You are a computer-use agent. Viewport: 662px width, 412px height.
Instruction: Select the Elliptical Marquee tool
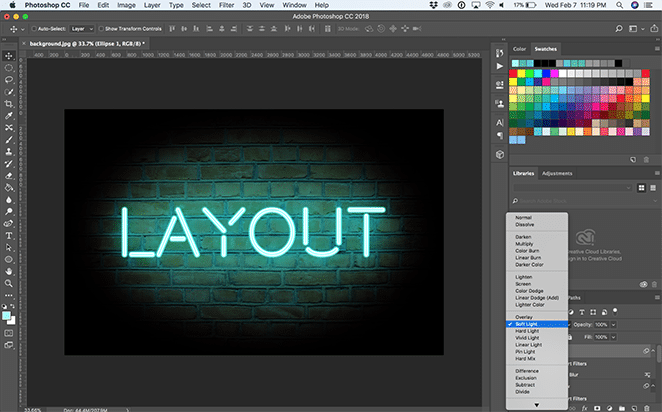[x=8, y=67]
